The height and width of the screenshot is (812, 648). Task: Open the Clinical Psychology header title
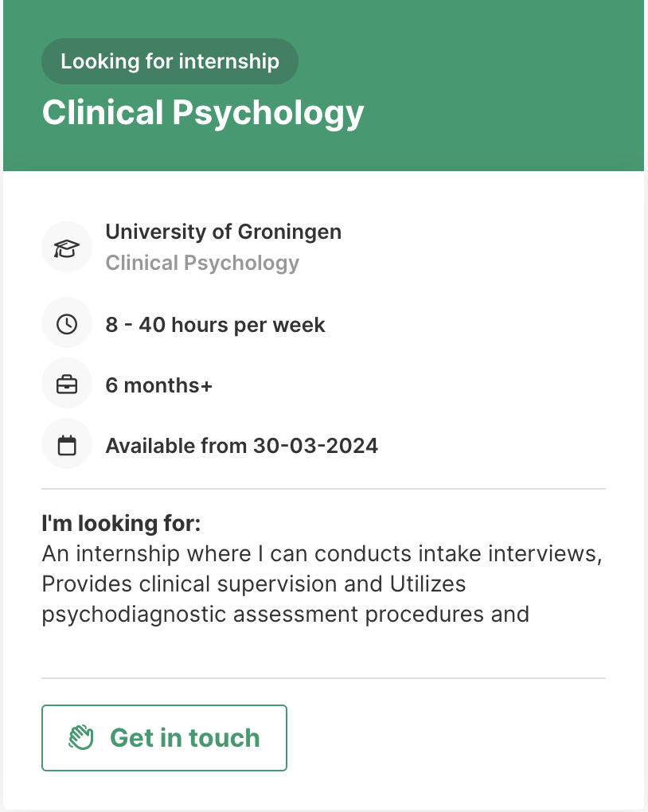[203, 113]
